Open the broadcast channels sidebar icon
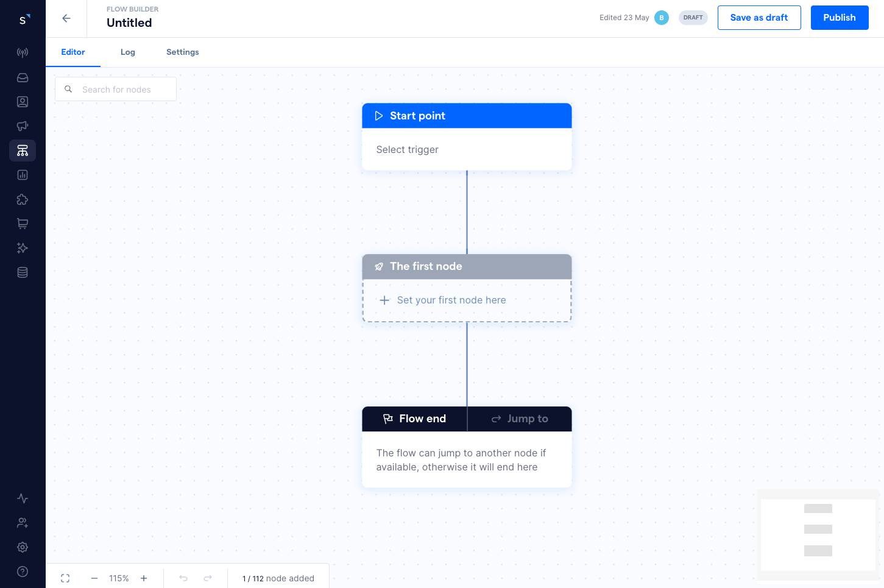This screenshot has height=588, width=884. [x=23, y=53]
